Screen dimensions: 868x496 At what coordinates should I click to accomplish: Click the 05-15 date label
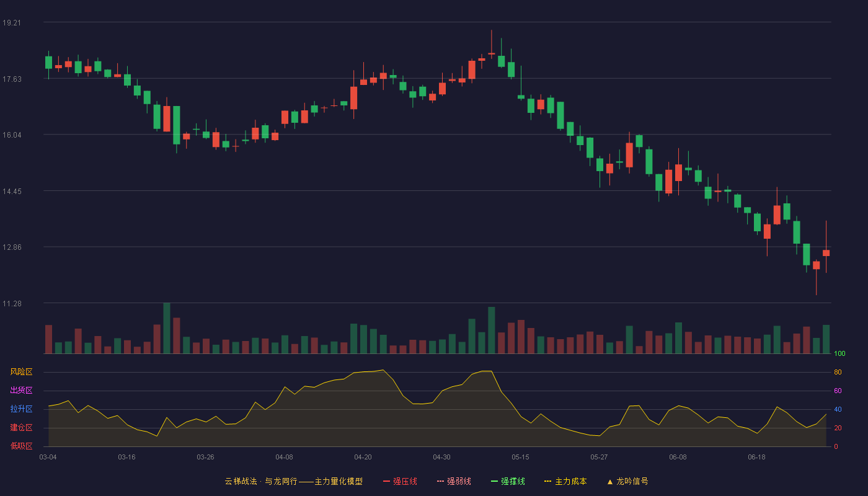click(x=520, y=457)
